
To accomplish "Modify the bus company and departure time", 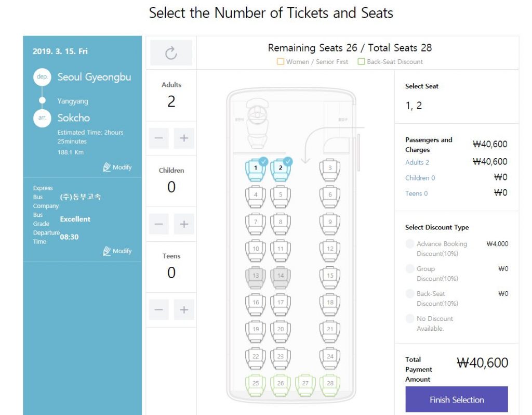I will (x=117, y=251).
